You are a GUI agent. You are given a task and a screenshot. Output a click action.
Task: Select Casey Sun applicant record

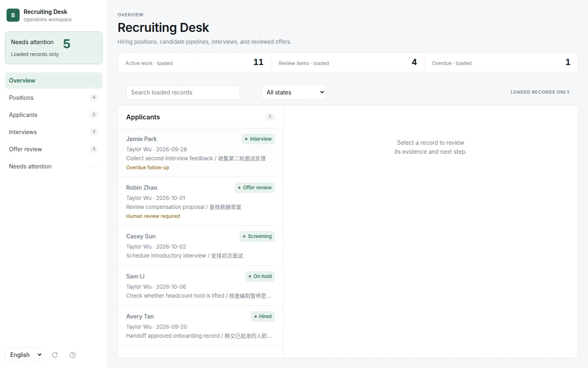pyautogui.click(x=200, y=246)
